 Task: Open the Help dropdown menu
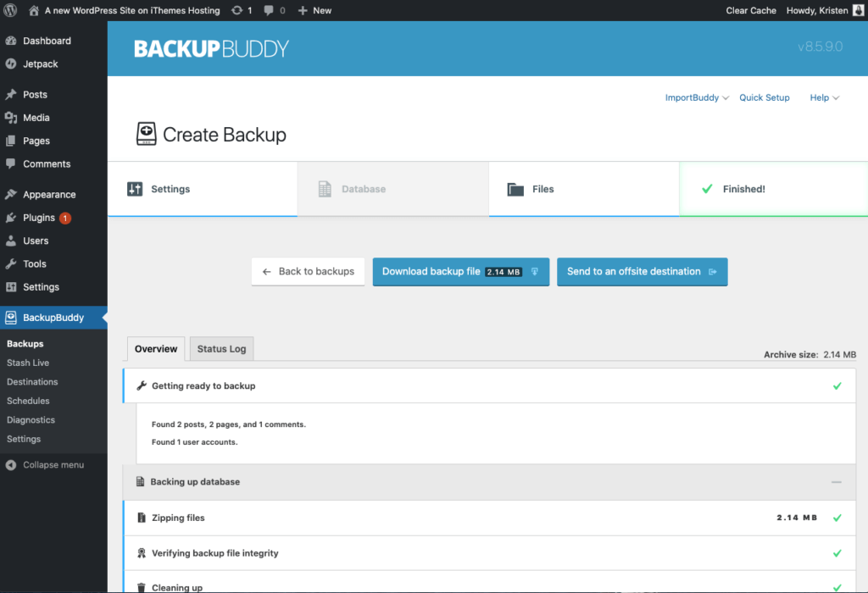tap(824, 97)
